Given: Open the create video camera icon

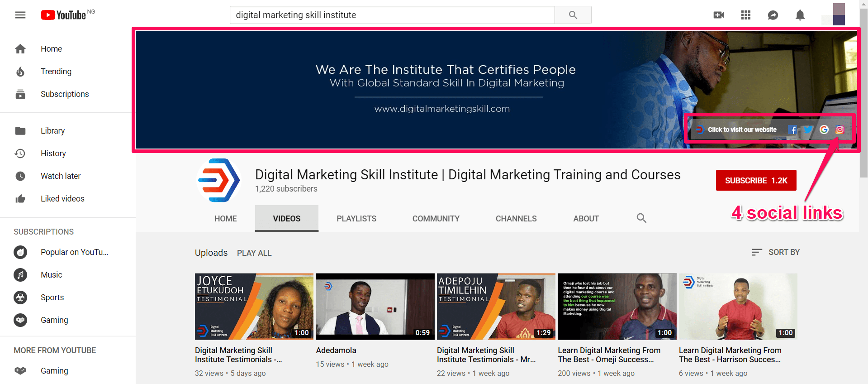Looking at the screenshot, I should click(719, 15).
